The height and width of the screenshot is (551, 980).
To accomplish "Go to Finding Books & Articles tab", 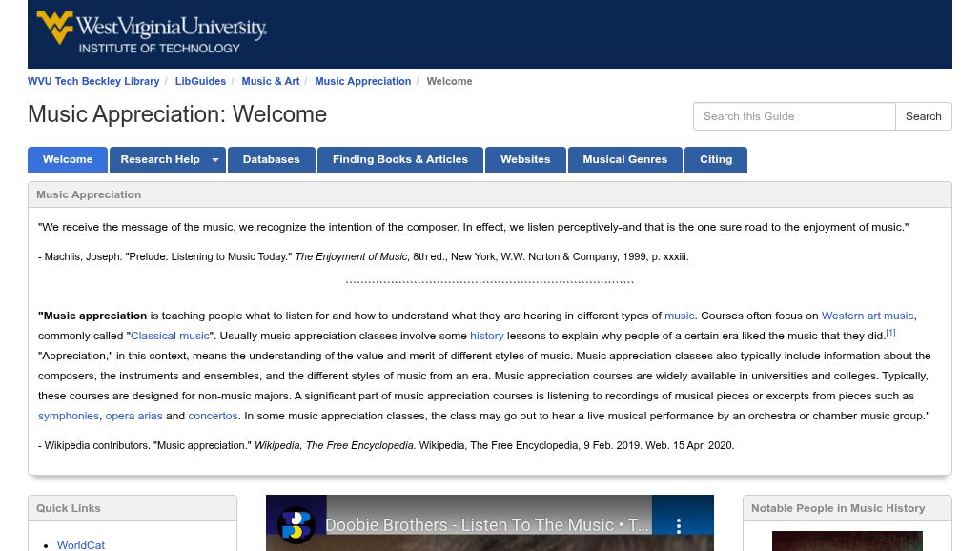I will click(x=399, y=160).
